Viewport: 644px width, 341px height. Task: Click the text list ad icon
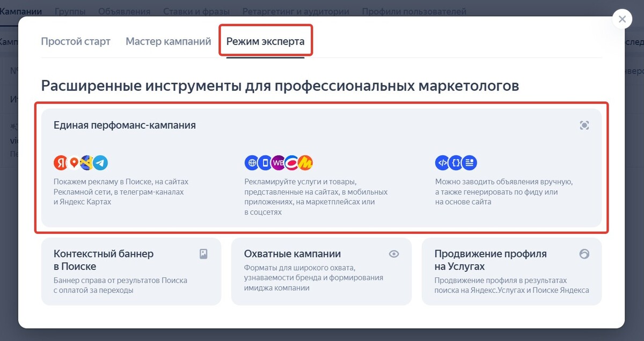[x=470, y=162]
